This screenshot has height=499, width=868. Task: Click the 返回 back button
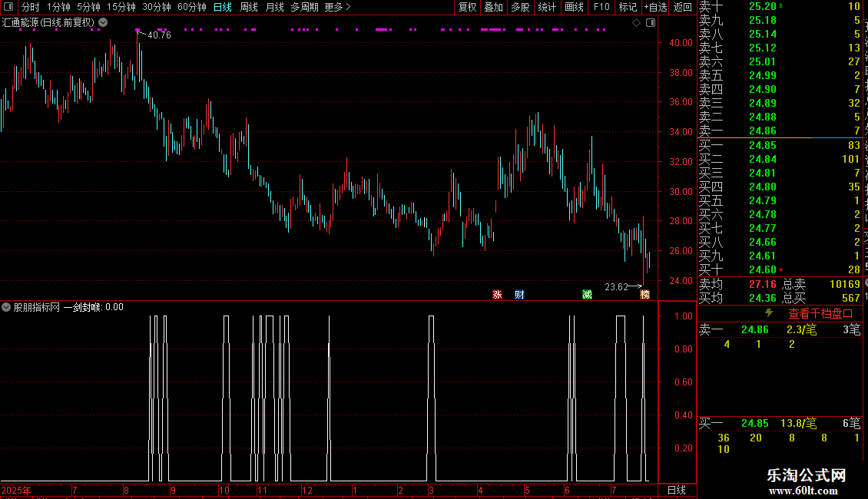(683, 7)
